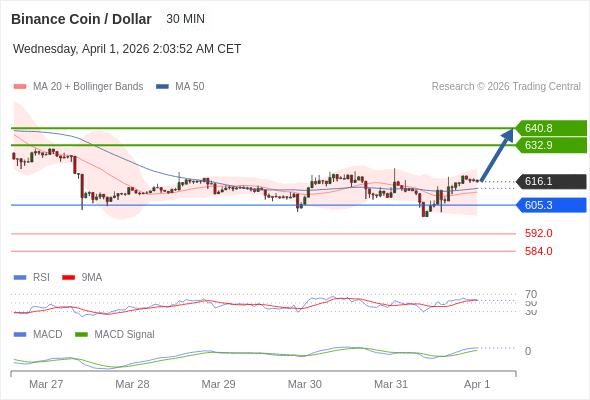Click the blue MACD legend swatch
The height and width of the screenshot is (400, 590).
click(x=20, y=335)
